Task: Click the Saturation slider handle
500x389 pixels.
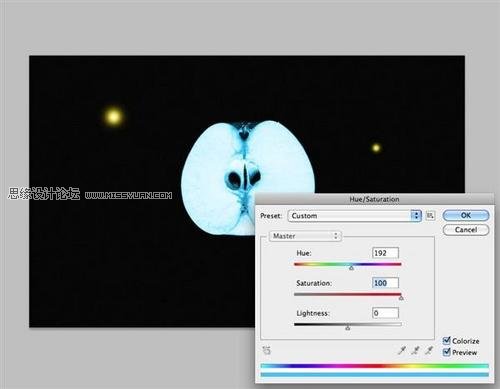Action: pyautogui.click(x=401, y=298)
